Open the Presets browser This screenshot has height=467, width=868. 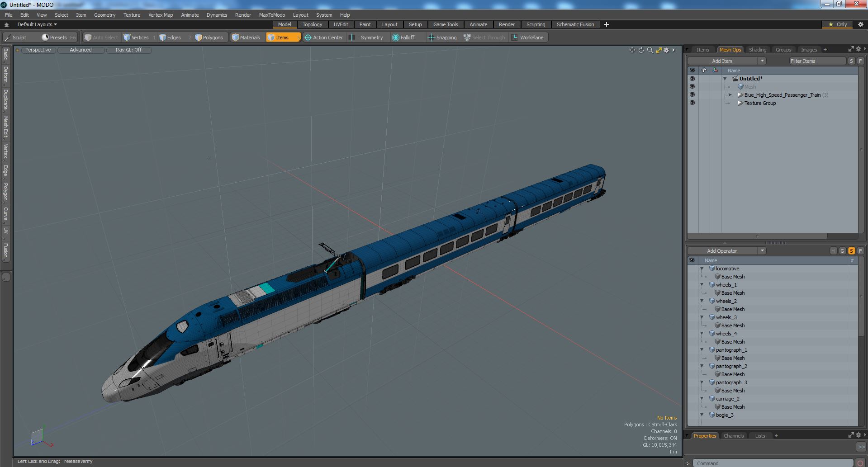(x=58, y=38)
